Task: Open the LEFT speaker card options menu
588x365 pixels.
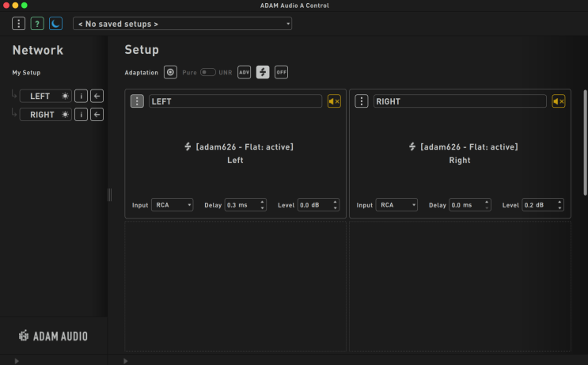Action: [x=137, y=101]
